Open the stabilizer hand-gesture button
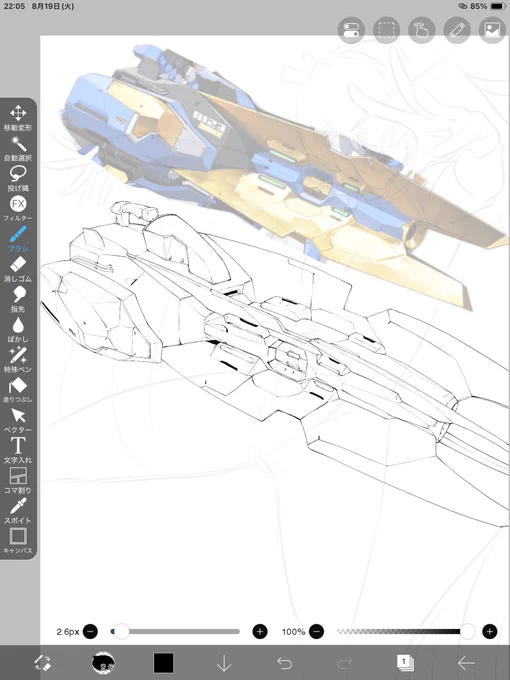 tap(422, 30)
